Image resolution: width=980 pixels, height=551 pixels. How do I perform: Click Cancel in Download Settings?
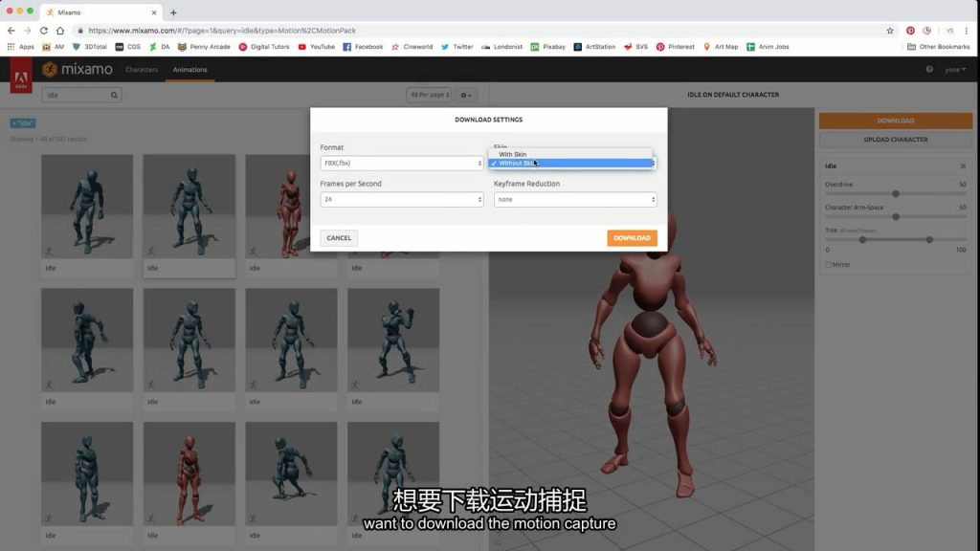click(339, 238)
